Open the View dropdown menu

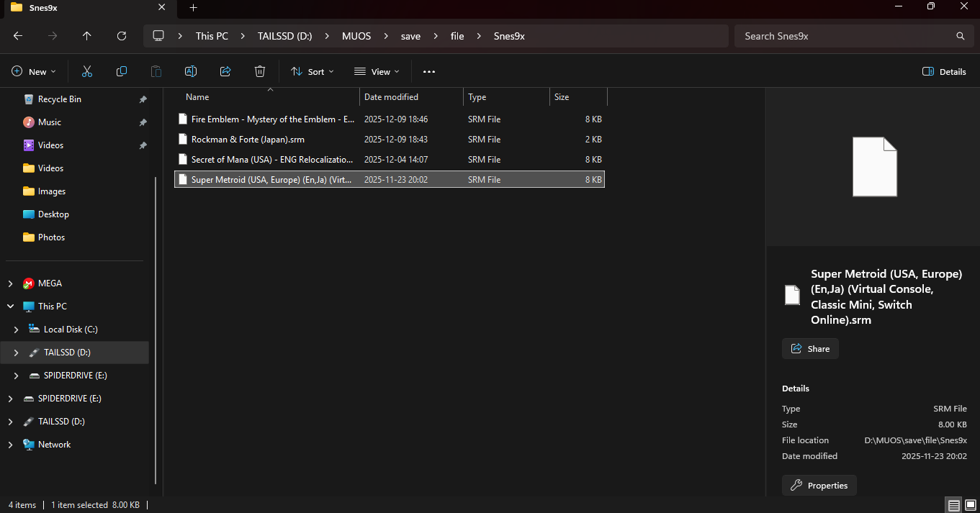pyautogui.click(x=376, y=71)
